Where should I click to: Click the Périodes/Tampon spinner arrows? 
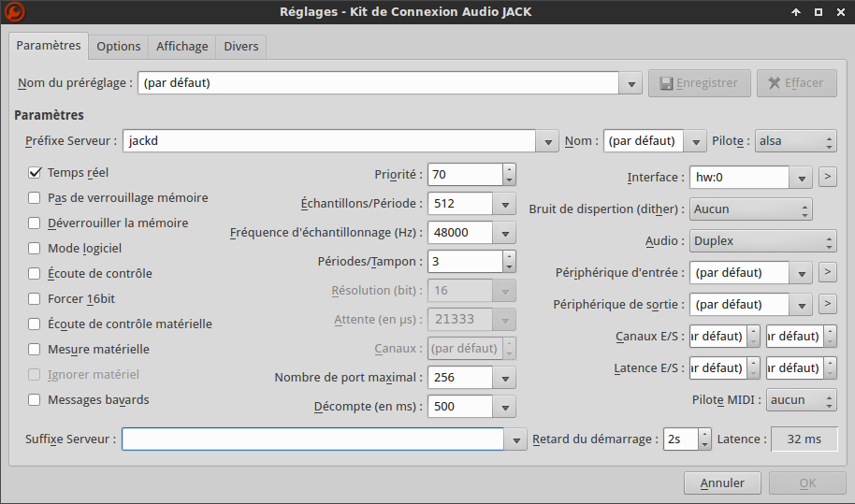tap(509, 262)
